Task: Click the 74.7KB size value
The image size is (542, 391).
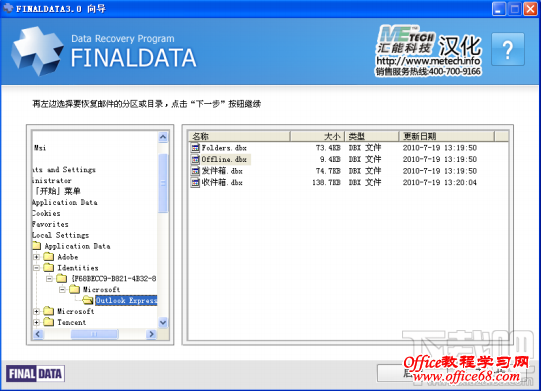Action: point(328,171)
